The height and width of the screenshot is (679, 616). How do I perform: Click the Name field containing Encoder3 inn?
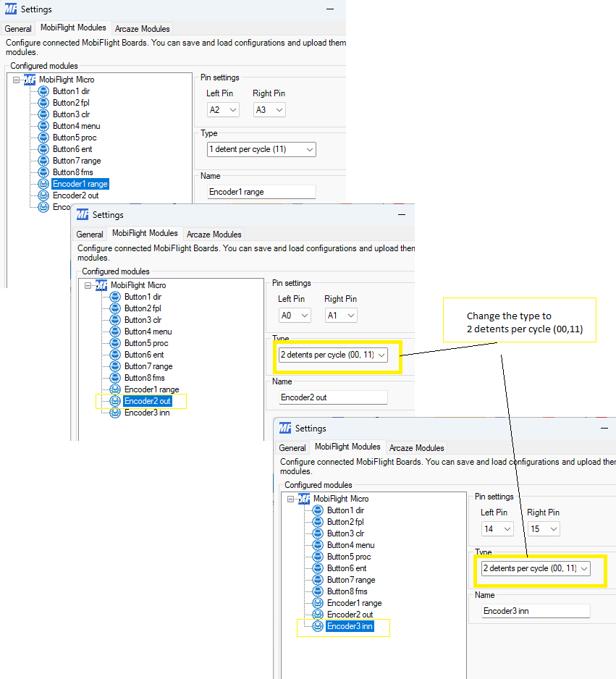(x=536, y=611)
